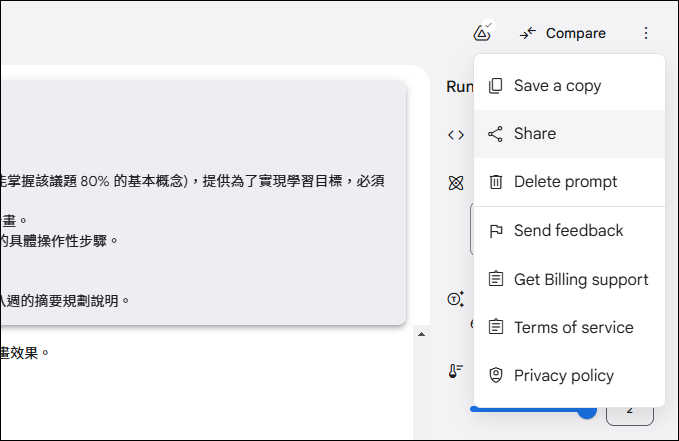Click the code brackets icon
This screenshot has width=679, height=441.
pyautogui.click(x=456, y=134)
